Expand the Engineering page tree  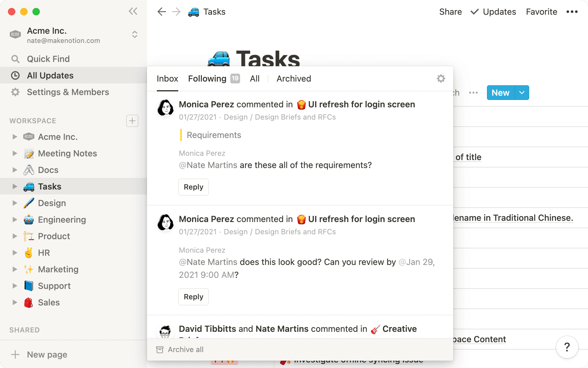(x=15, y=220)
